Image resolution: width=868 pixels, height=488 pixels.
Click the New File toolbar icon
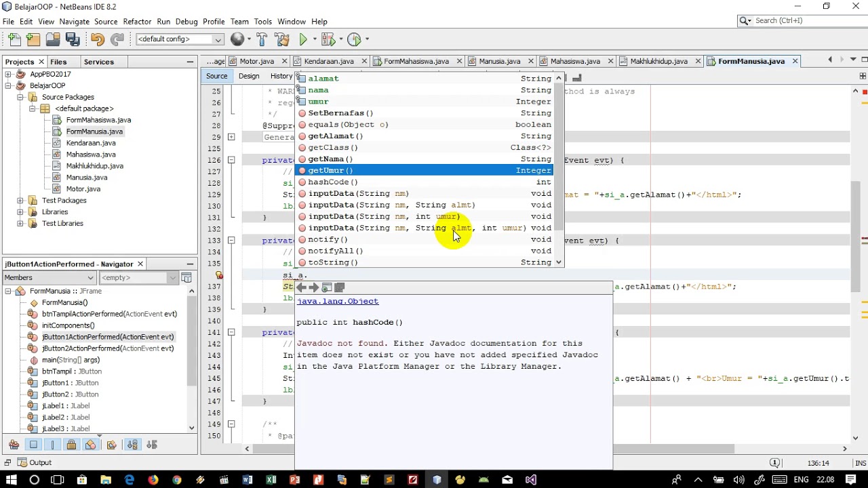[x=14, y=39]
